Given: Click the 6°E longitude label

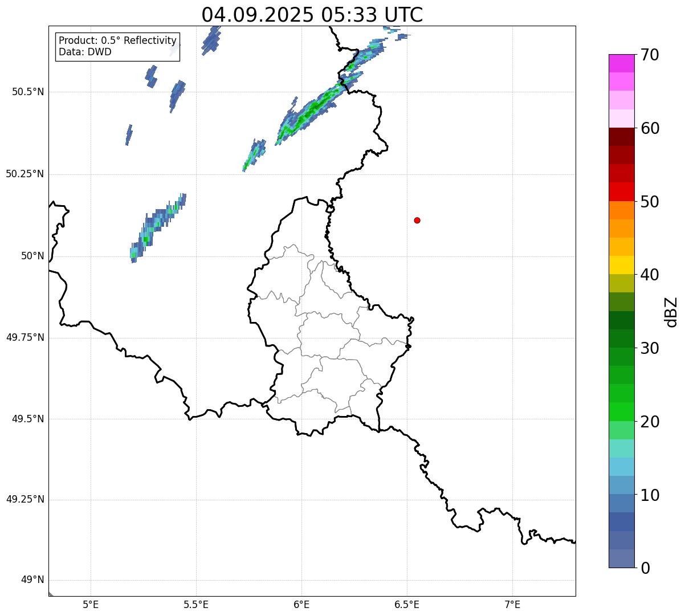Looking at the screenshot, I should [x=301, y=604].
